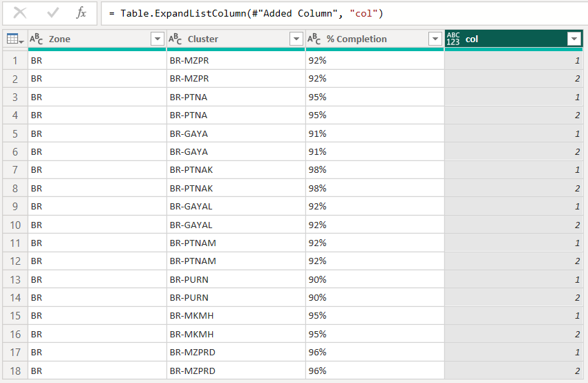Click BR-MZPR cell in row 1
Screen dimensions: 588x383
click(x=236, y=60)
